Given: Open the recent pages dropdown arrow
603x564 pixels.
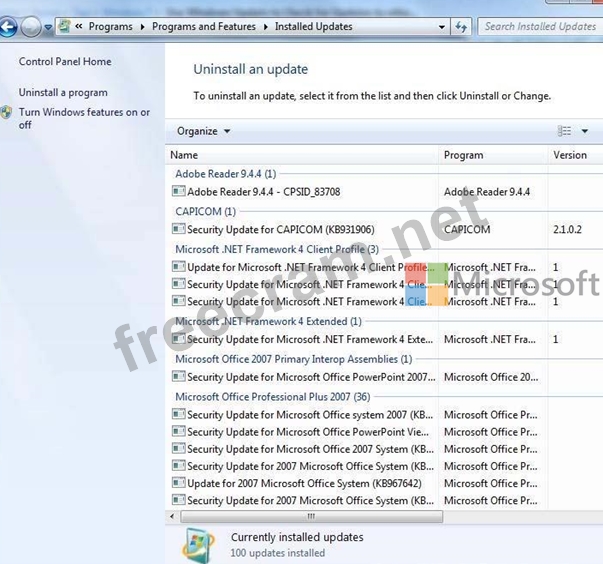Looking at the screenshot, I should tap(48, 27).
